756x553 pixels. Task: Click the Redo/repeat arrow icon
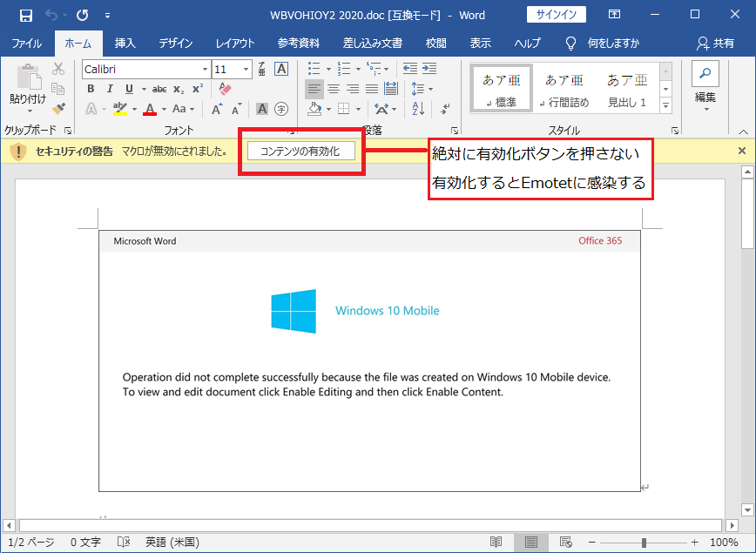pyautogui.click(x=83, y=16)
